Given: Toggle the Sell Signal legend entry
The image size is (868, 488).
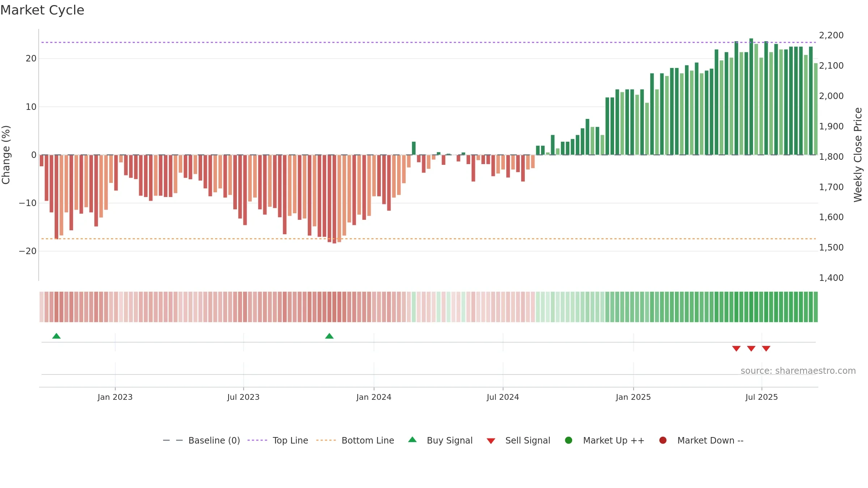Looking at the screenshot, I should pos(518,440).
